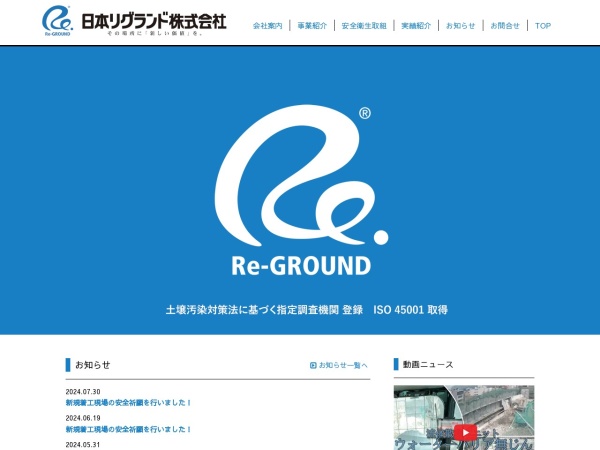
Task: Open the 2024.07.30 news article link
Action: click(128, 403)
